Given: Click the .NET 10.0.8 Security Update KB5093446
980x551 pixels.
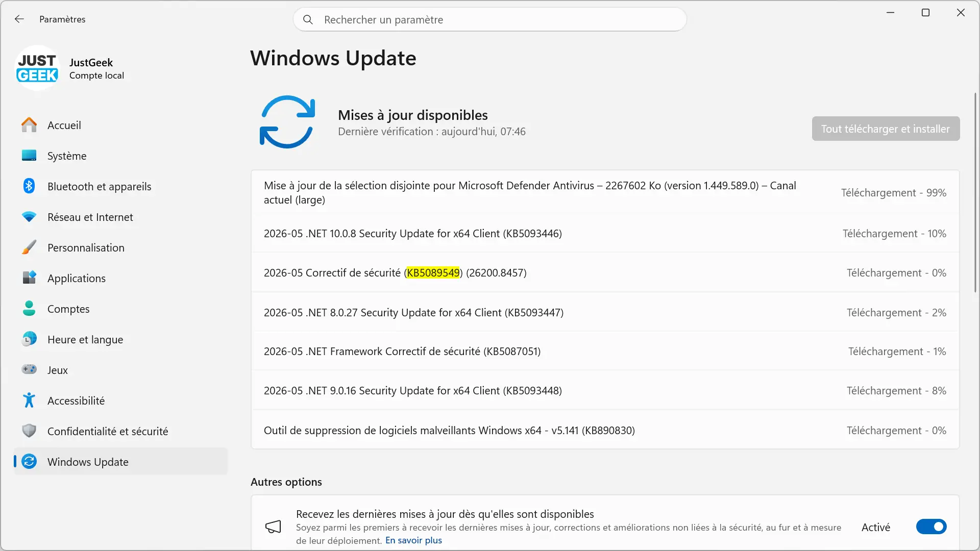Looking at the screenshot, I should coord(605,233).
